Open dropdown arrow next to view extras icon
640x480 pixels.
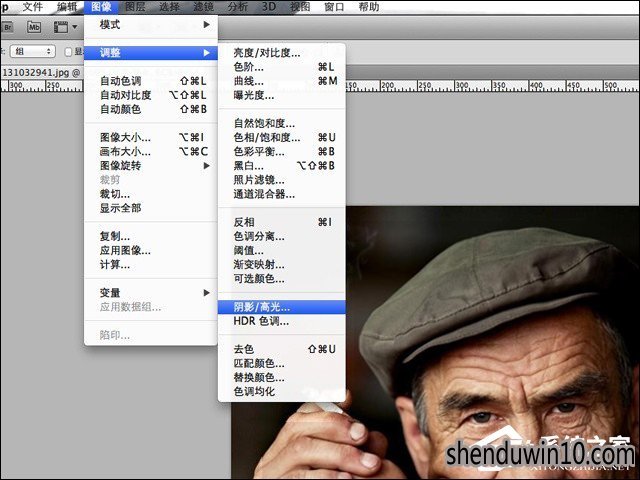(x=74, y=27)
